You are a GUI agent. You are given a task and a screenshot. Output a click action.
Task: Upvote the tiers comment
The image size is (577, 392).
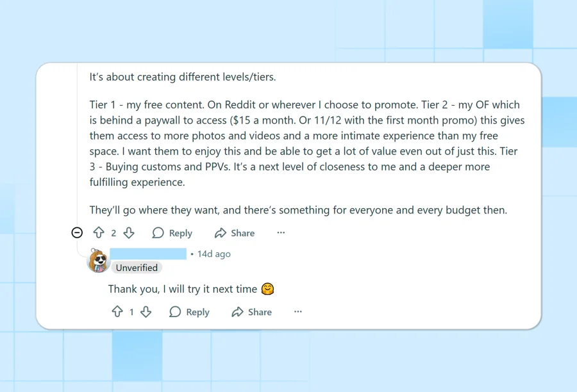[99, 233]
